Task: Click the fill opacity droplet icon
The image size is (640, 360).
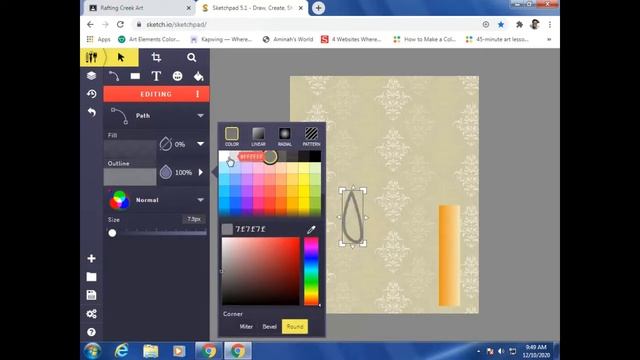Action: (x=166, y=144)
